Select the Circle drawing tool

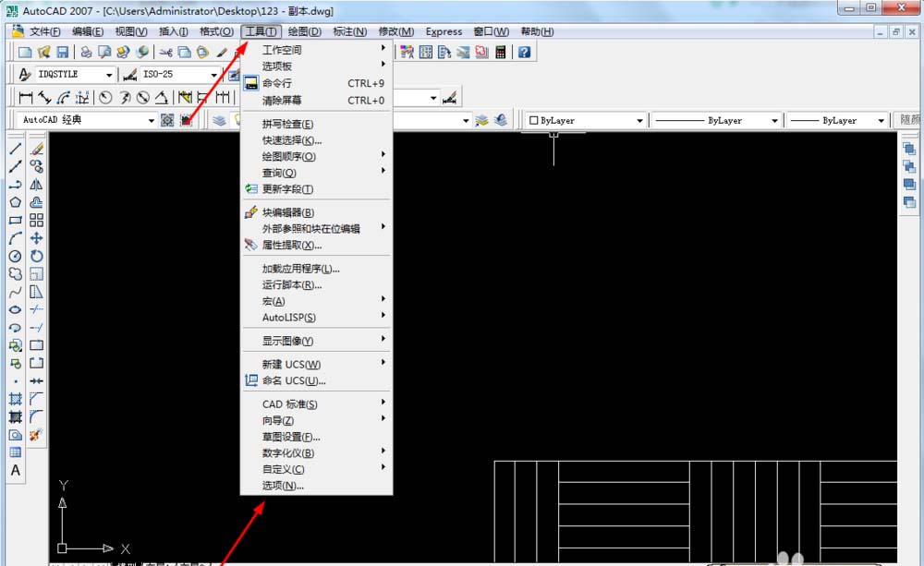coord(15,256)
